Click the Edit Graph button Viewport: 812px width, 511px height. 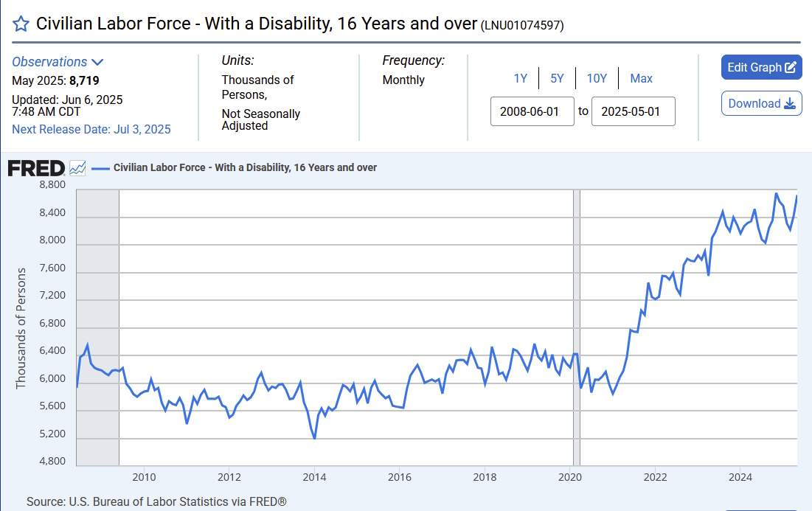coord(761,67)
